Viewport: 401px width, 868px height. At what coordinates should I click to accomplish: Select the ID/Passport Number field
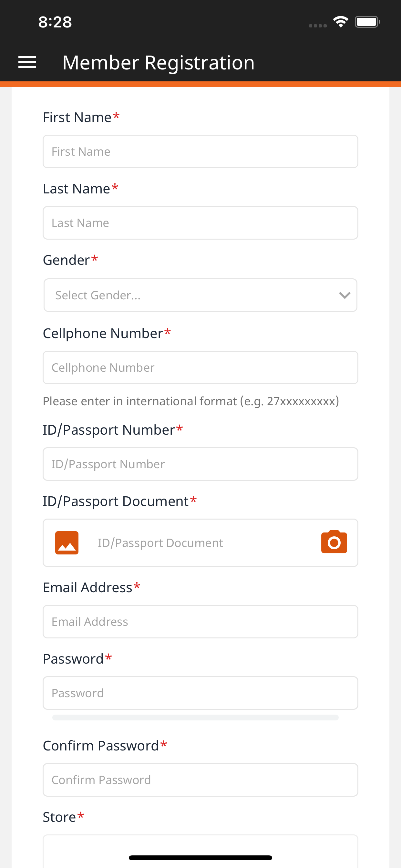pos(200,464)
